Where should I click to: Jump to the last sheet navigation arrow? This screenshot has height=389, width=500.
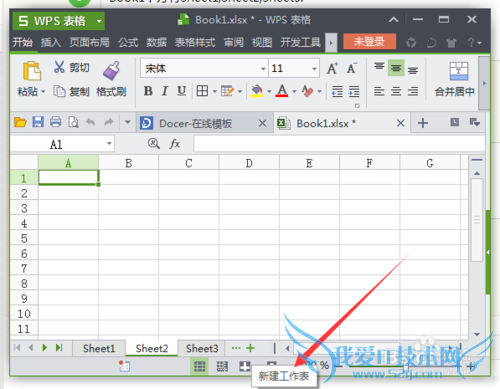(x=59, y=348)
